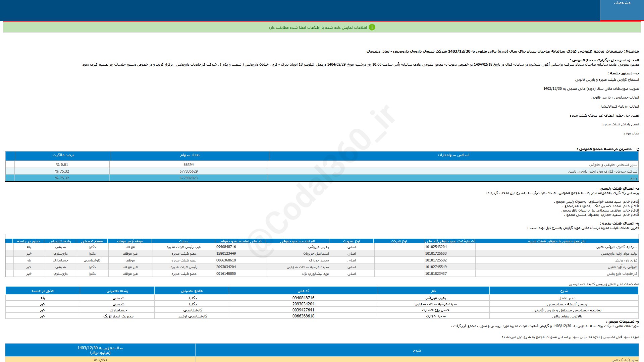Click the نوع عضویت header in board table
The image size is (644, 362).
click(351, 241)
